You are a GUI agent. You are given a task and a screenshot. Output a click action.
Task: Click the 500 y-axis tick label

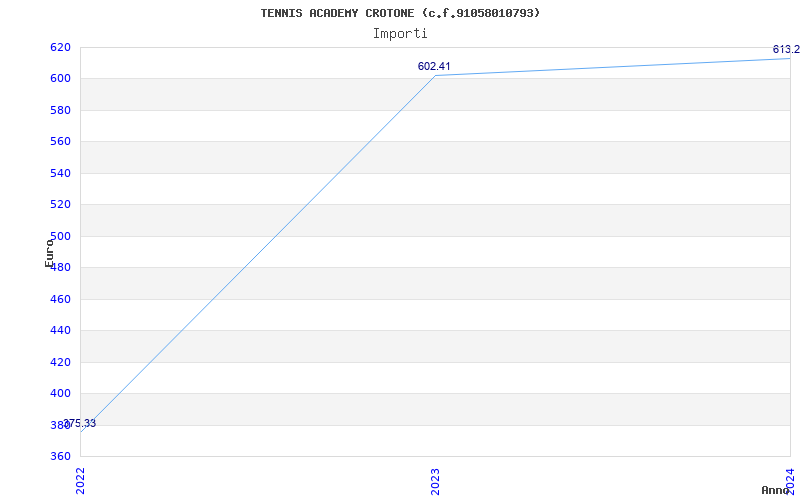click(x=60, y=236)
